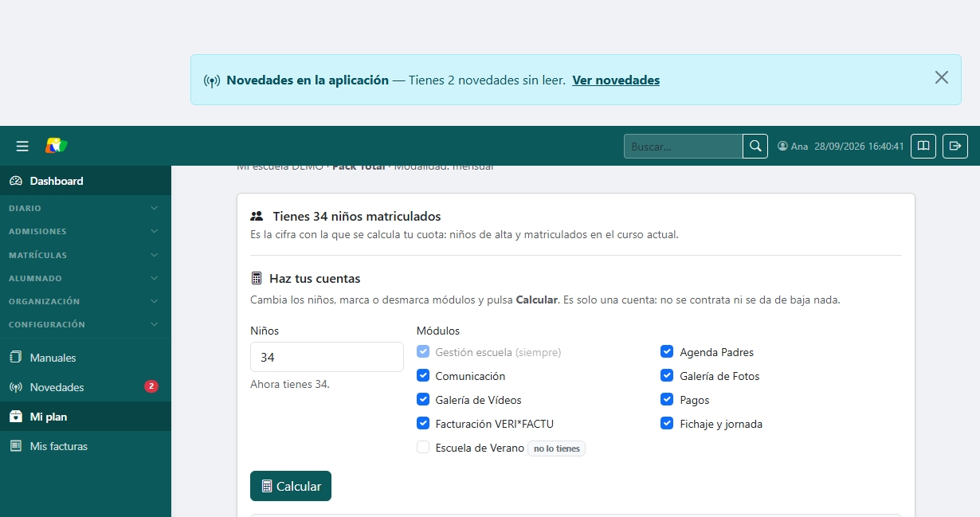Click the search magnifier button
The width and height of the screenshot is (980, 517).
click(755, 146)
